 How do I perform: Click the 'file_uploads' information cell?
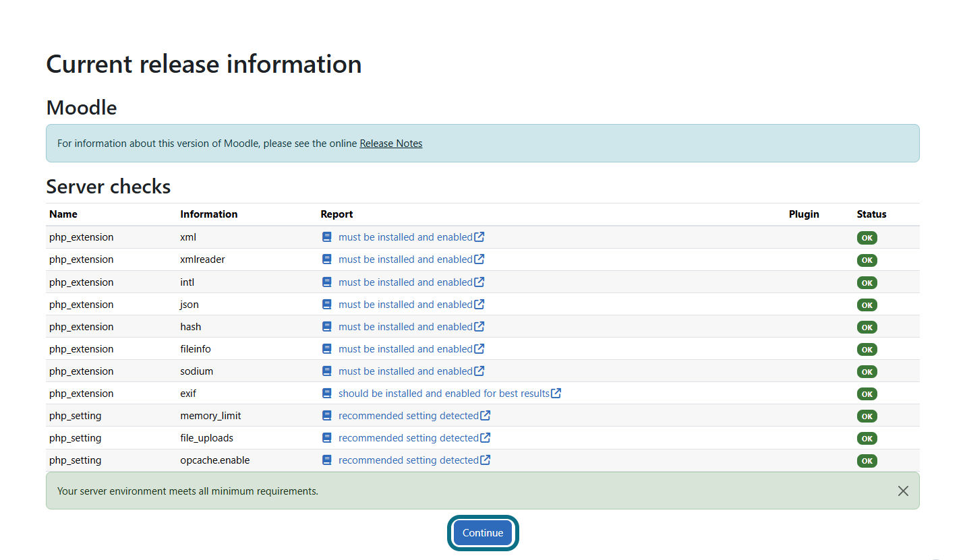(206, 438)
